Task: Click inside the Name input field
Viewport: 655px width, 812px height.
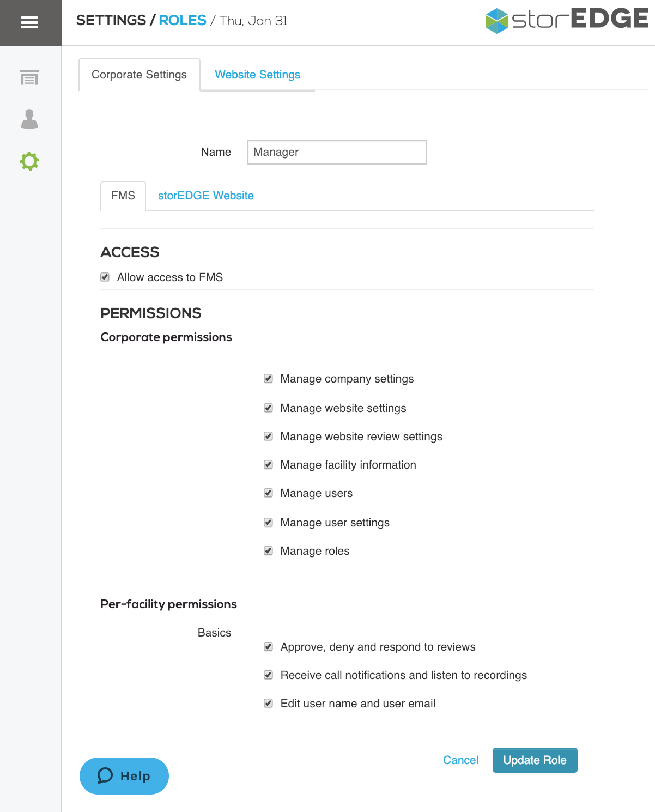Action: (x=336, y=152)
